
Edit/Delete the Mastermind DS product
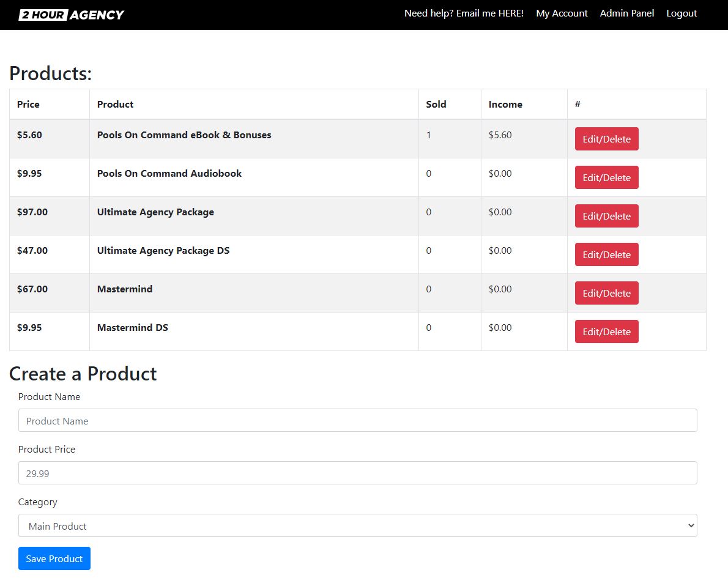pos(606,332)
